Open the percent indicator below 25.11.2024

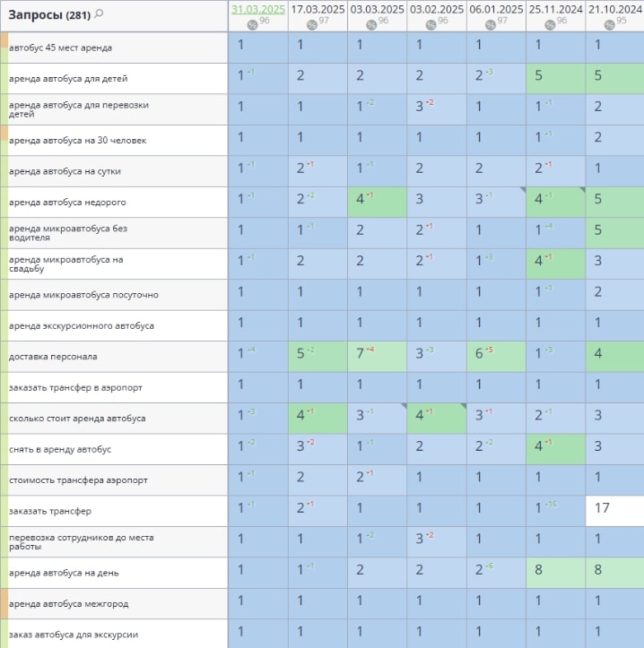(x=549, y=22)
